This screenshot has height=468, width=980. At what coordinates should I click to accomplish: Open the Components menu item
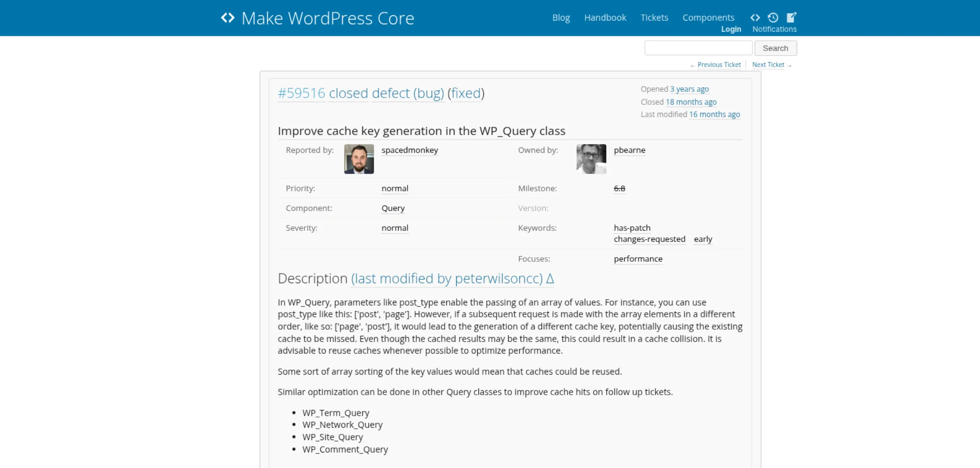click(708, 18)
